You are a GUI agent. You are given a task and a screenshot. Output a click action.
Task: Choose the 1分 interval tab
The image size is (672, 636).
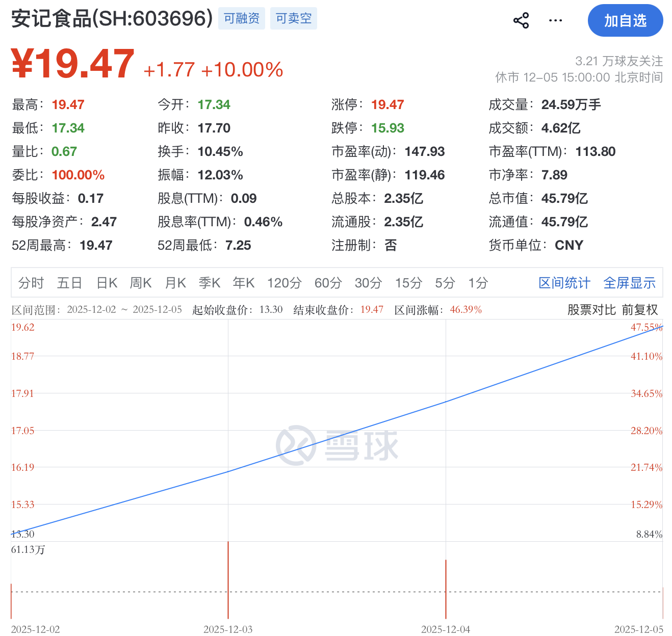pos(478,283)
